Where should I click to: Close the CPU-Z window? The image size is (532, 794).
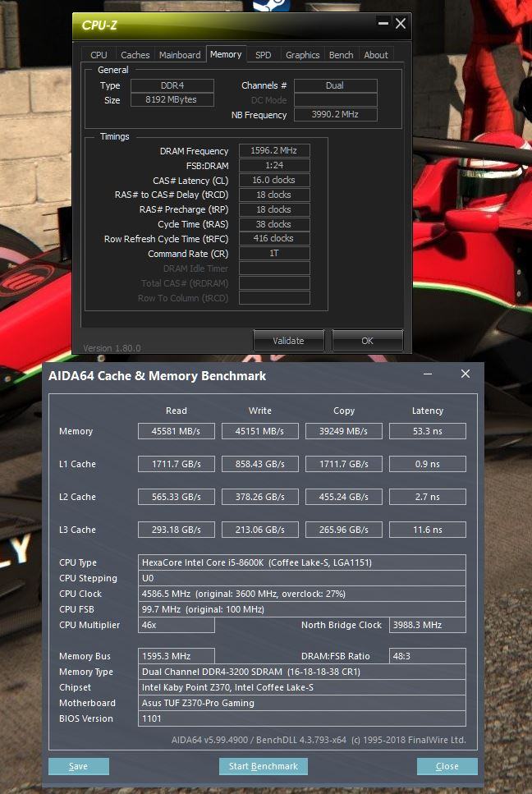point(401,23)
